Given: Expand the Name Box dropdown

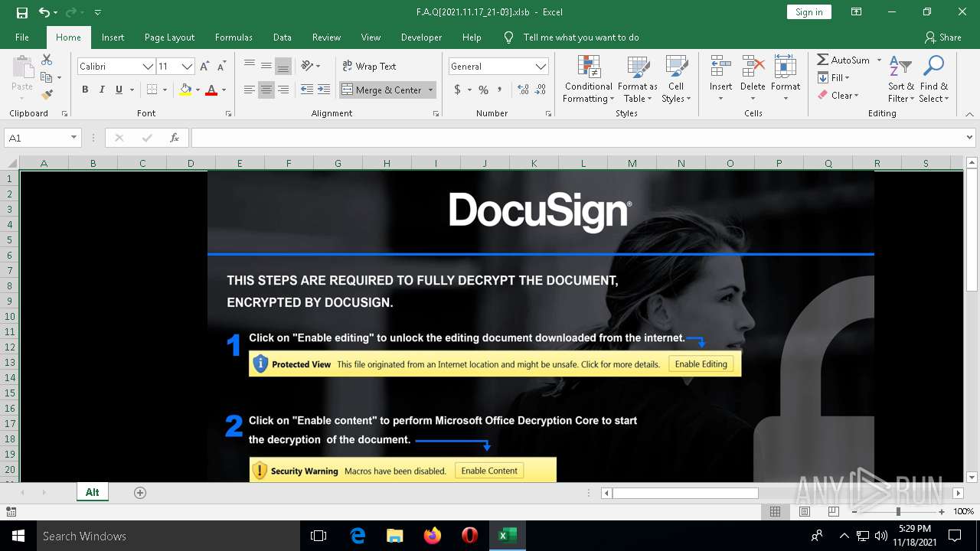Looking at the screenshot, I should [x=74, y=138].
